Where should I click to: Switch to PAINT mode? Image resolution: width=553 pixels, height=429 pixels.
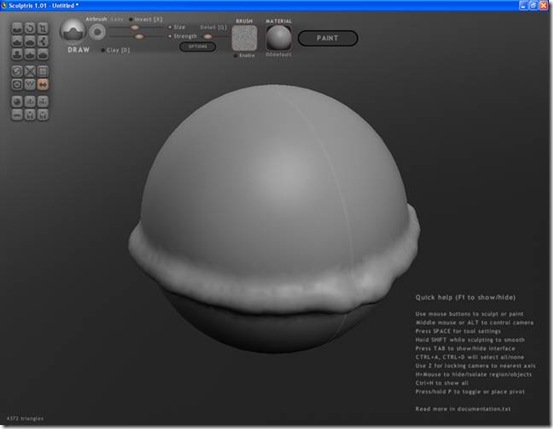(328, 38)
